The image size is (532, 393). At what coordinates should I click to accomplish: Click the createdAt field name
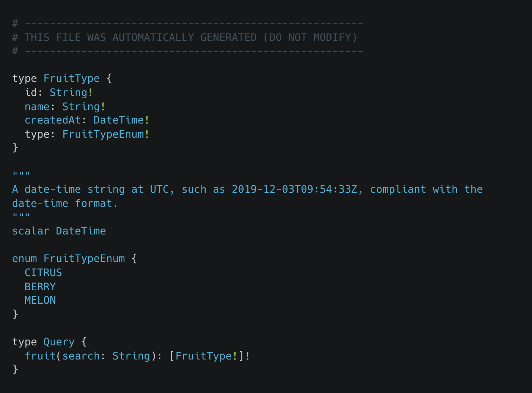(x=53, y=120)
